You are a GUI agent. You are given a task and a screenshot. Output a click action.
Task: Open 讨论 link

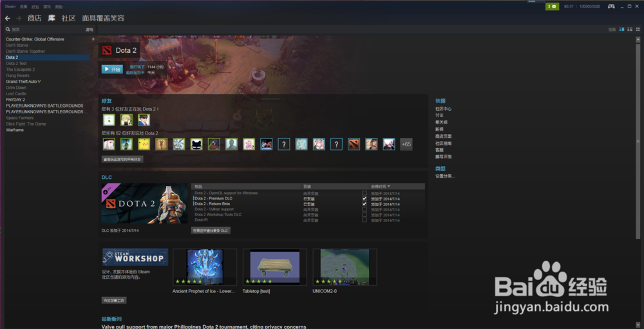pyautogui.click(x=439, y=115)
